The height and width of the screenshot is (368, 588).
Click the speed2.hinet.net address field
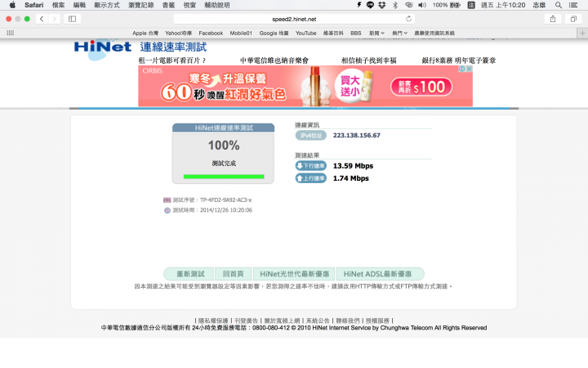[294, 19]
